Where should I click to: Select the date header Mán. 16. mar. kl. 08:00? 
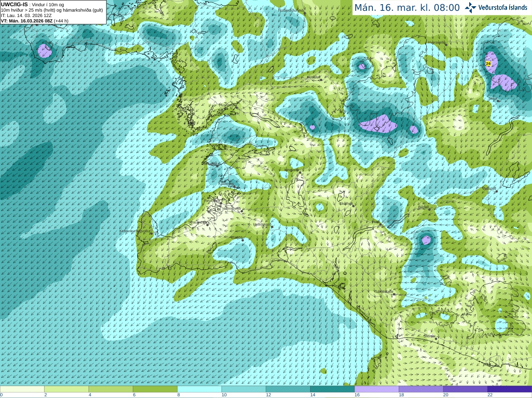[407, 7]
